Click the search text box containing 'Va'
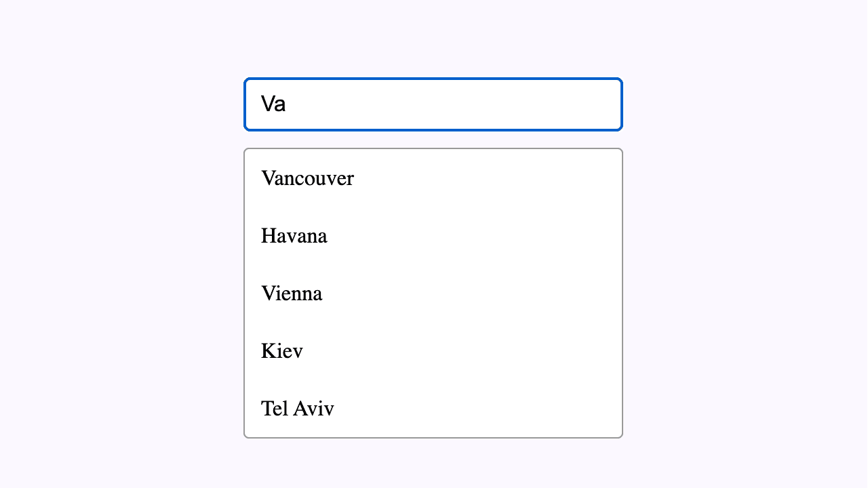 pos(434,103)
